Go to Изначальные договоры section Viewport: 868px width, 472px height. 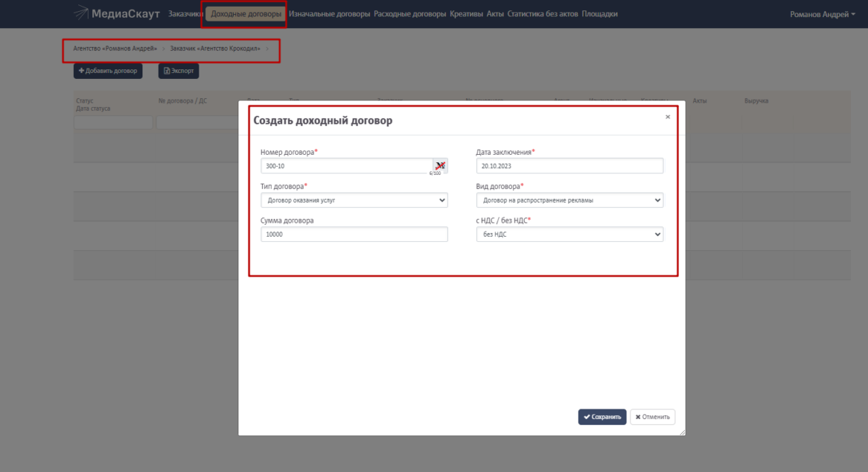click(329, 14)
